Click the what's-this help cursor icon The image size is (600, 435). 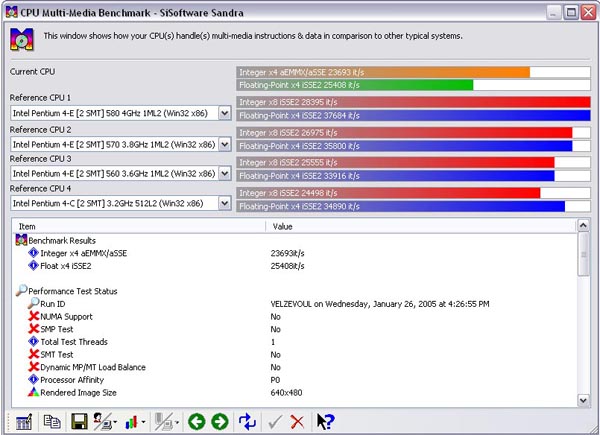[325, 422]
